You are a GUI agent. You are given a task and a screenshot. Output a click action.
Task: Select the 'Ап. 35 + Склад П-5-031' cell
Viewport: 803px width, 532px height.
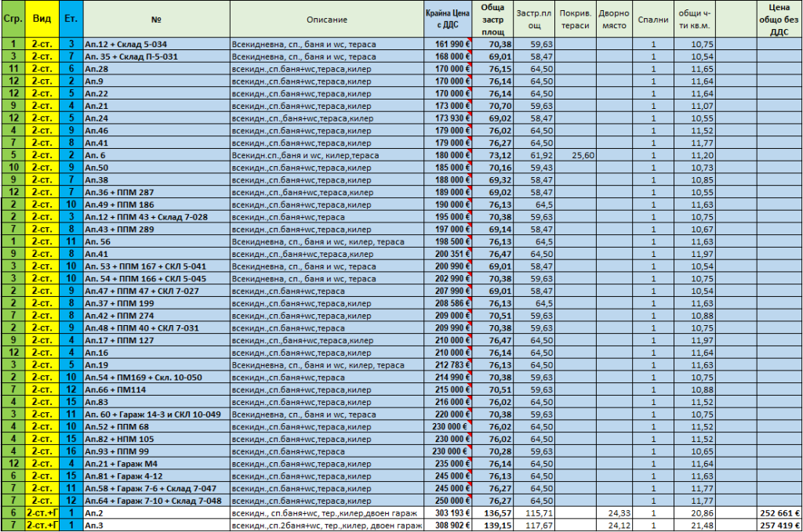[156, 57]
